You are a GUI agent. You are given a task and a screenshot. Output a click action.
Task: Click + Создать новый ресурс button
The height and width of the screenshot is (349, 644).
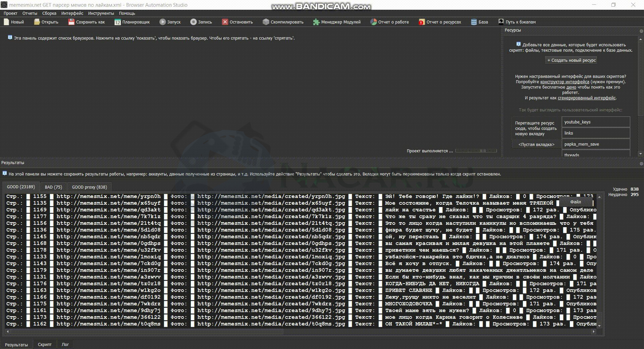coord(572,60)
